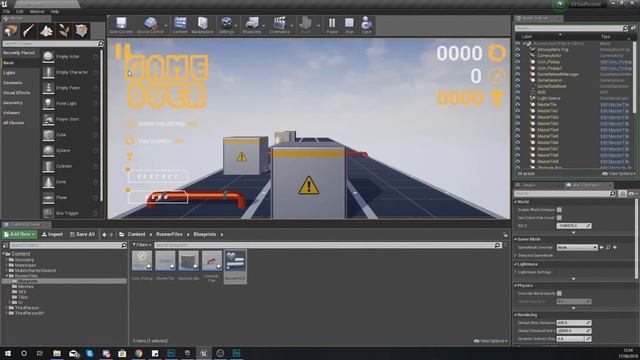Screen dimensions: 640x360
Task: Open the Content toolbar icon
Action: pyautogui.click(x=180, y=25)
